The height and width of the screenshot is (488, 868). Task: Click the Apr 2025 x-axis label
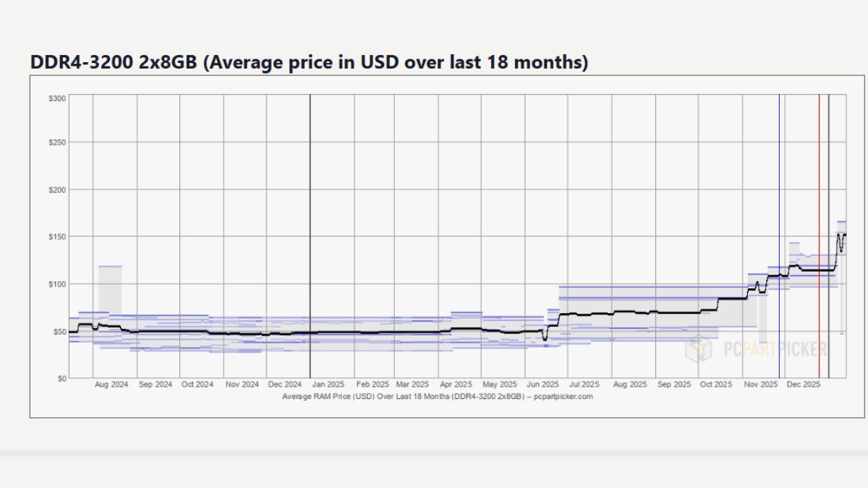[x=456, y=385]
